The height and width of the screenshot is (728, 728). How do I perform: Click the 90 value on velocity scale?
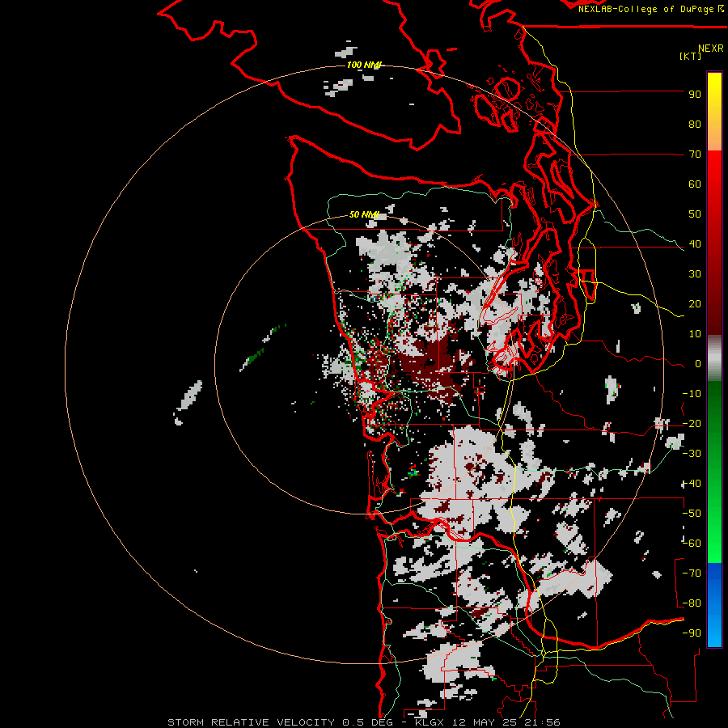point(695,95)
